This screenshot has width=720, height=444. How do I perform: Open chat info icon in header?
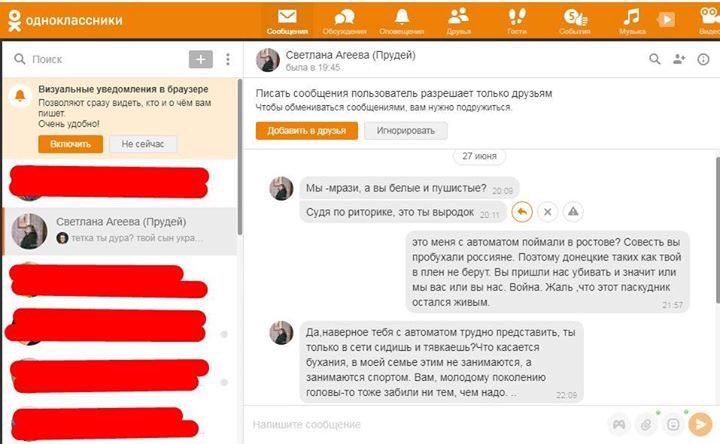click(705, 59)
